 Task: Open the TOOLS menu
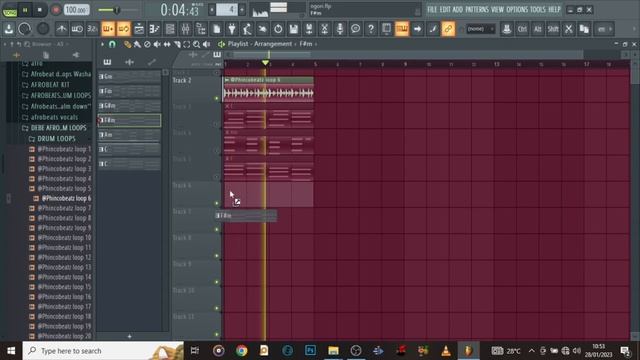point(538,9)
